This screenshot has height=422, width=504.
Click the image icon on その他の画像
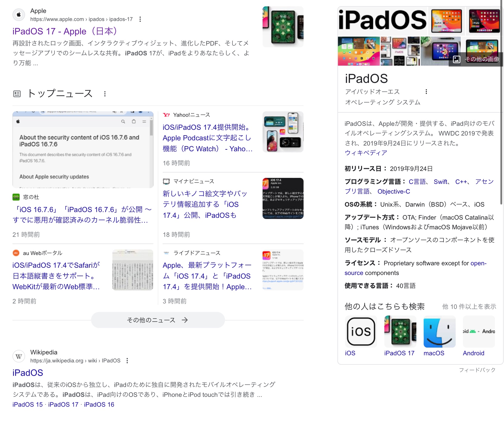457,59
